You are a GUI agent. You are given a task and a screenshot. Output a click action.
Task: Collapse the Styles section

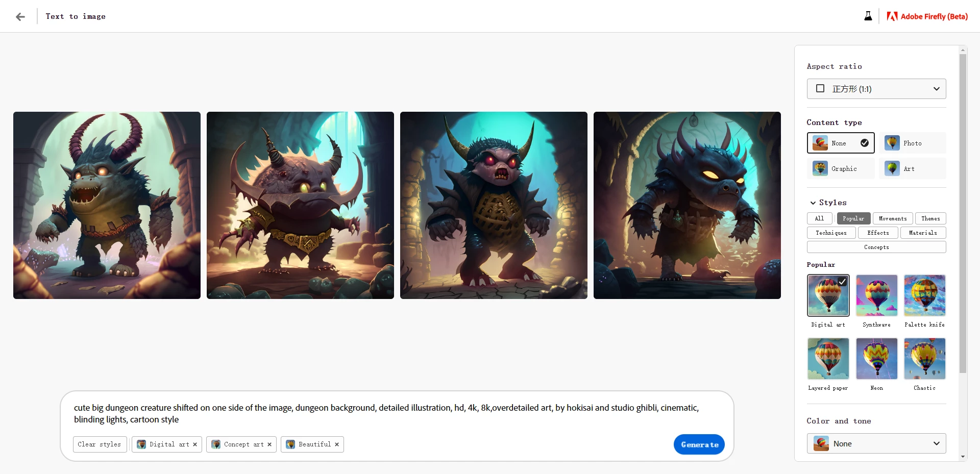click(813, 203)
